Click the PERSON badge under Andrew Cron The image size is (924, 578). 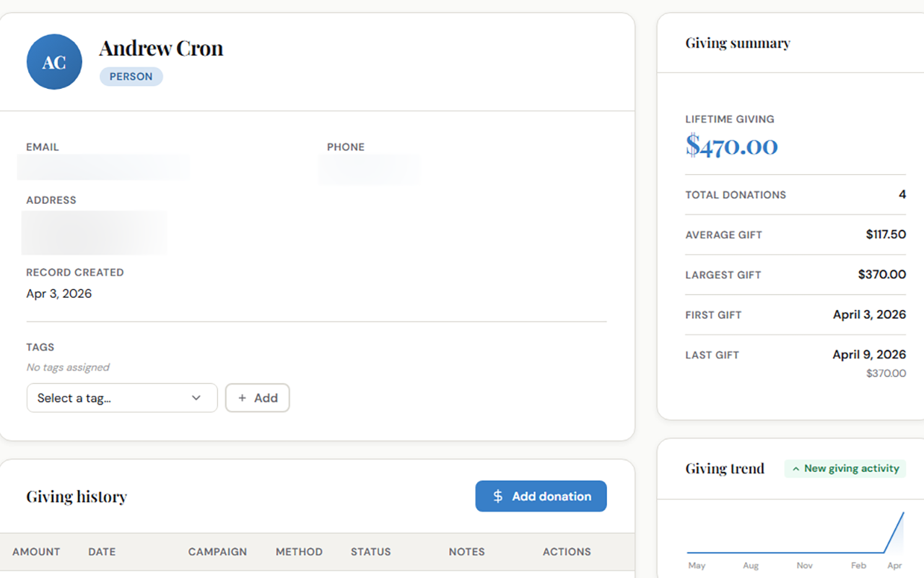(131, 76)
